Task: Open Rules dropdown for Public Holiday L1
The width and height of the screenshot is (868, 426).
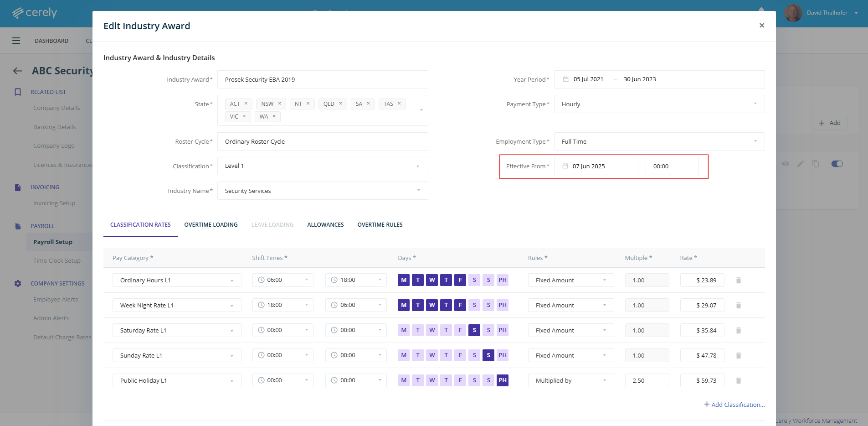Action: point(570,380)
